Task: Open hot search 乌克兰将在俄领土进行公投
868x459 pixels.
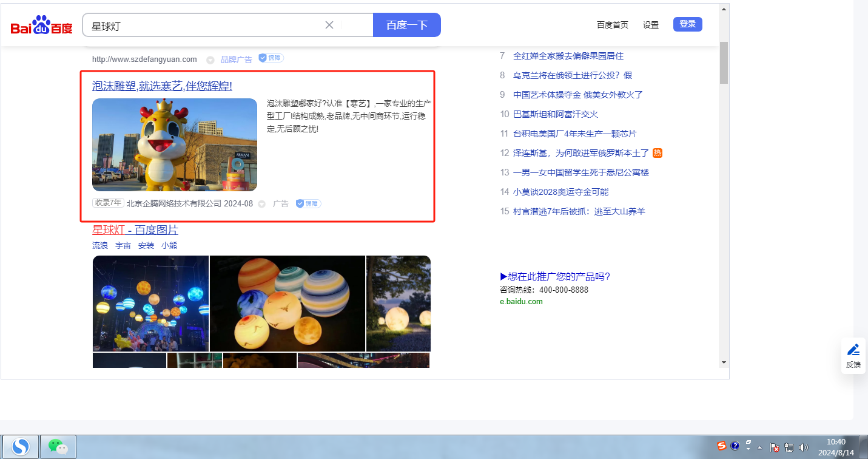Action: coord(573,75)
